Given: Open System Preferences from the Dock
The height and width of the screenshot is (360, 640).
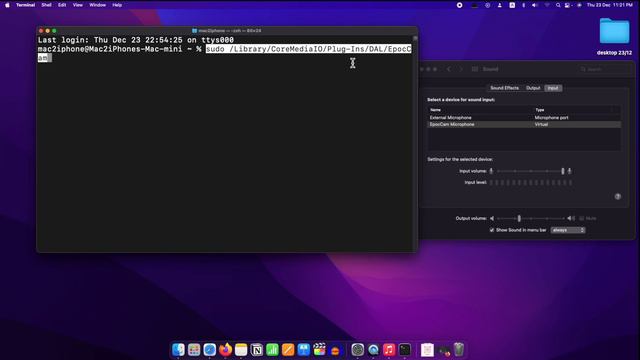Looking at the screenshot, I should (x=358, y=350).
